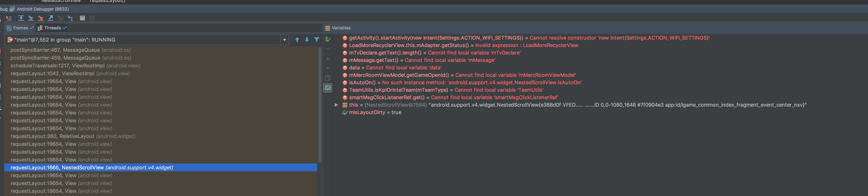Open the Evaluate Expression calculator
The image size is (868, 196).
(x=82, y=18)
